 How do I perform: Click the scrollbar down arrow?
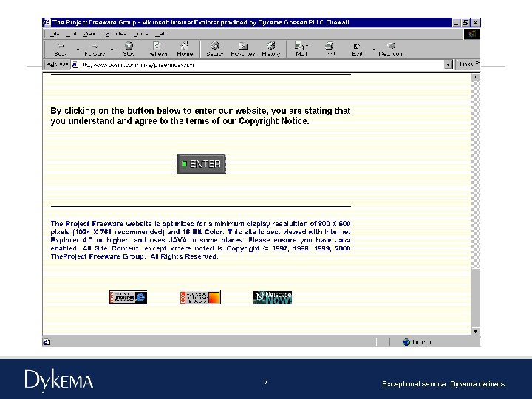tap(476, 331)
